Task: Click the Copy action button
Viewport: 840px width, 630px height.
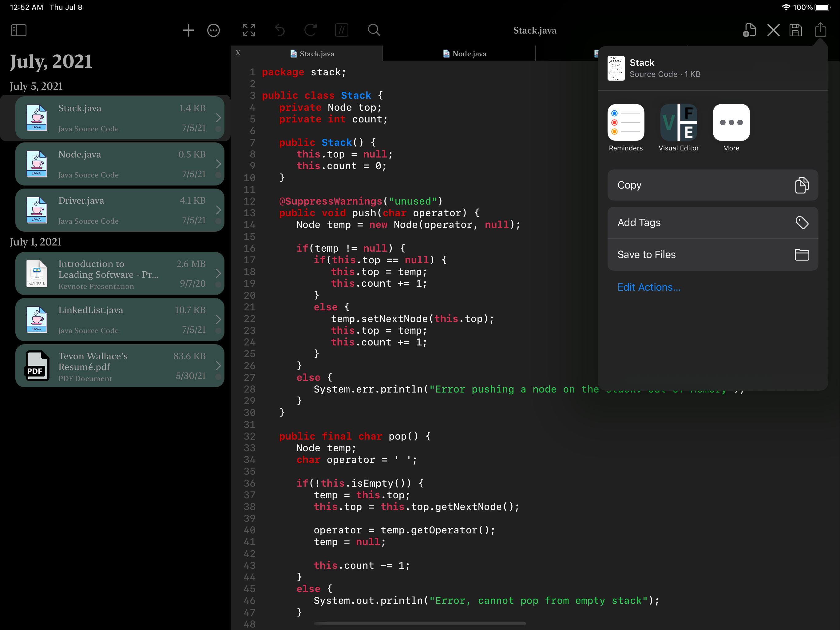Action: click(x=712, y=185)
